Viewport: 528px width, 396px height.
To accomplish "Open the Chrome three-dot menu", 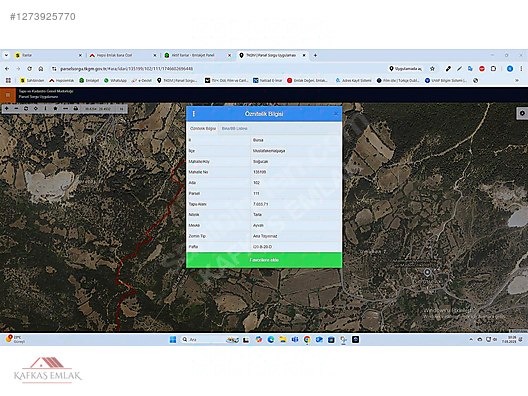I will point(521,69).
